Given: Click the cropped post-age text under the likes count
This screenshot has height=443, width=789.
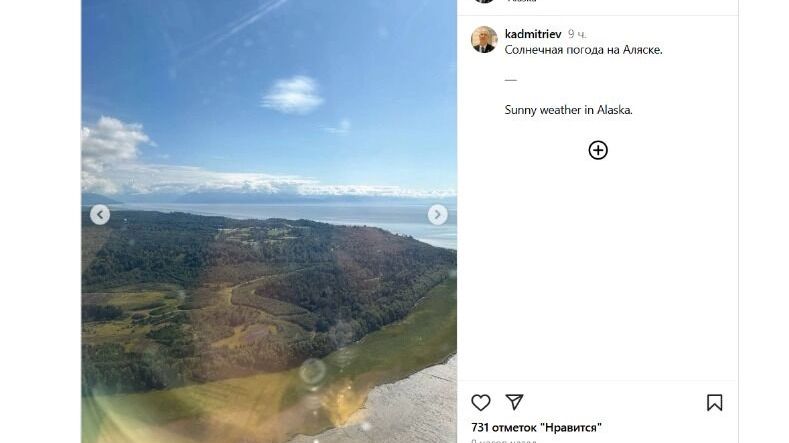Looking at the screenshot, I should pyautogui.click(x=504, y=440).
